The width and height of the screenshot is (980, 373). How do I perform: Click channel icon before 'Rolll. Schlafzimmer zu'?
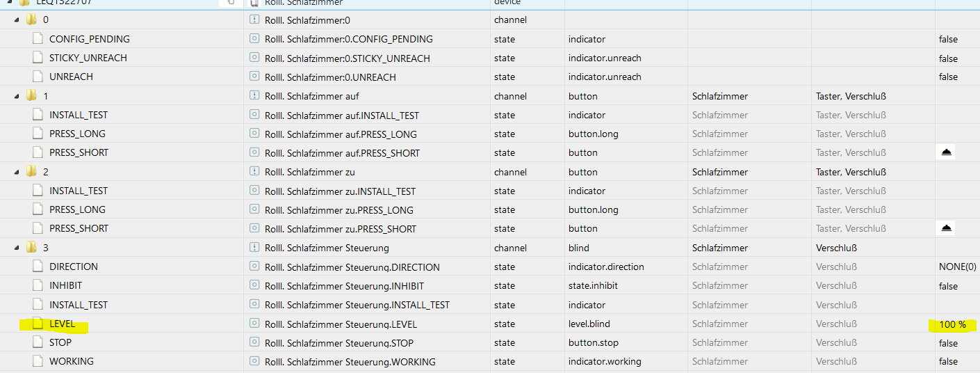(254, 172)
